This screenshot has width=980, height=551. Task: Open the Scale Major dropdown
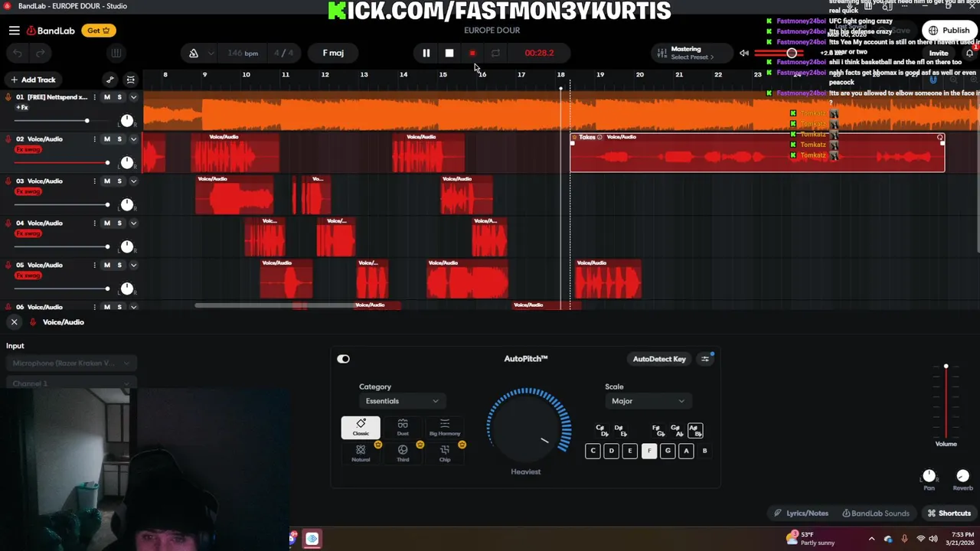click(x=647, y=401)
